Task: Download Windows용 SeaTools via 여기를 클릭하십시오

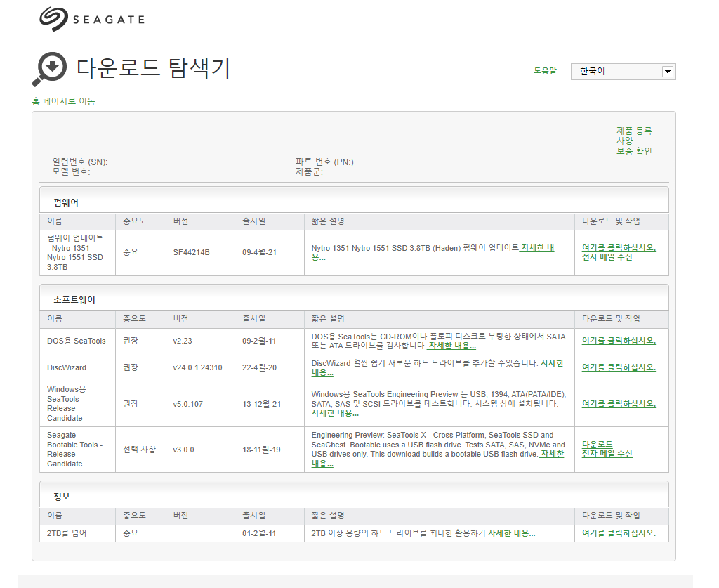Action: [x=619, y=404]
